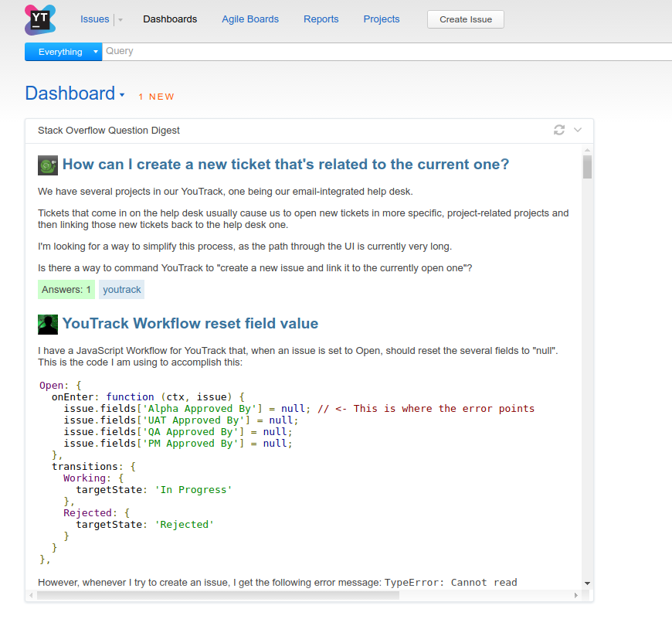Click the sentence beginning 'Is there a way to command'
The image size is (672, 626).
point(255,268)
